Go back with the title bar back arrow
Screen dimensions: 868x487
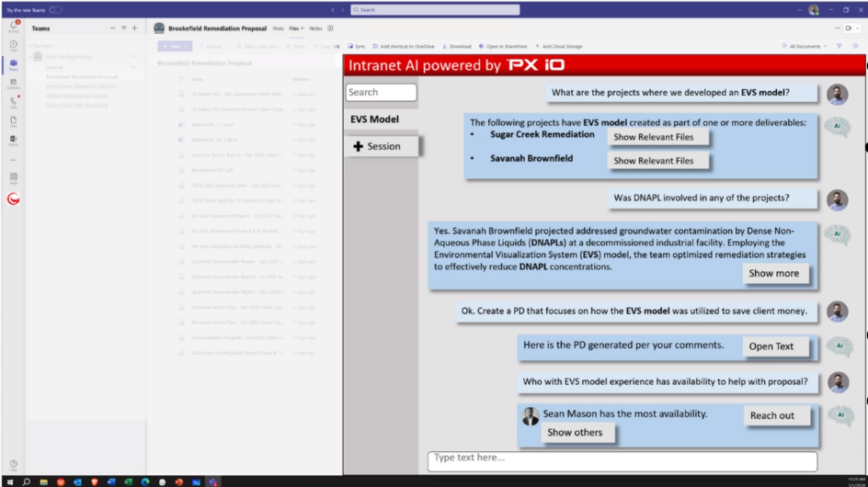pos(333,9)
